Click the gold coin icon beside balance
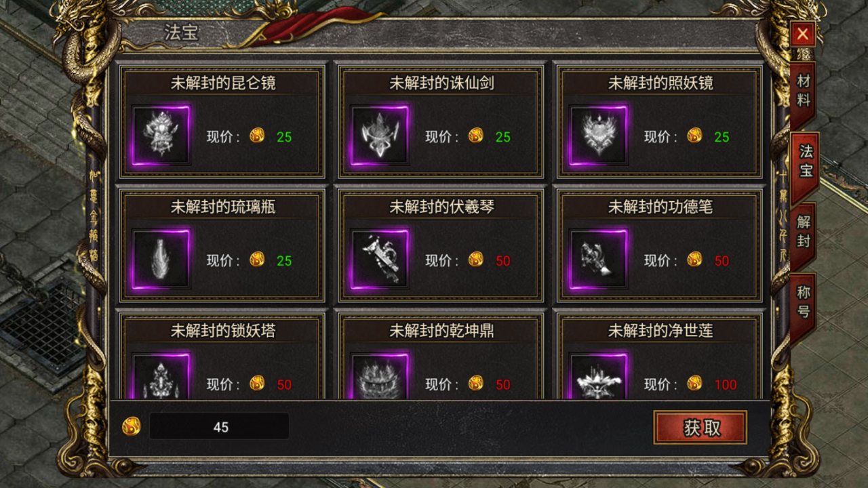This screenshot has height=488, width=868. click(132, 426)
